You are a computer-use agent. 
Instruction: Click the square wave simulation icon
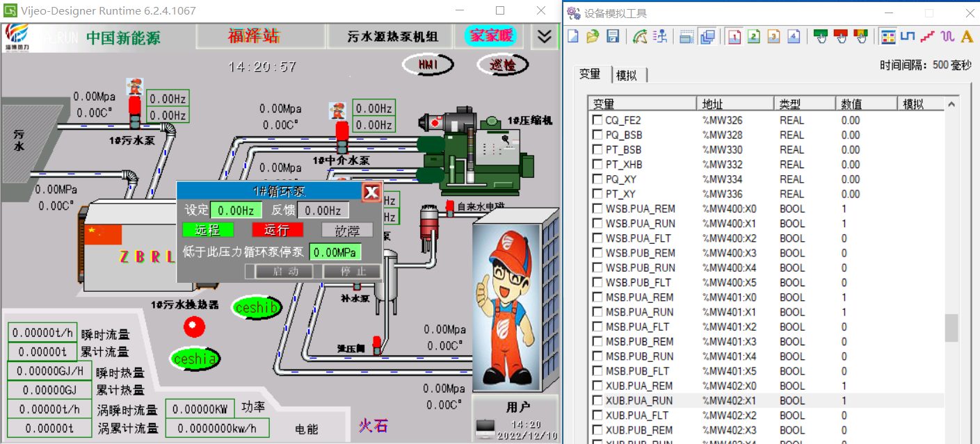907,37
